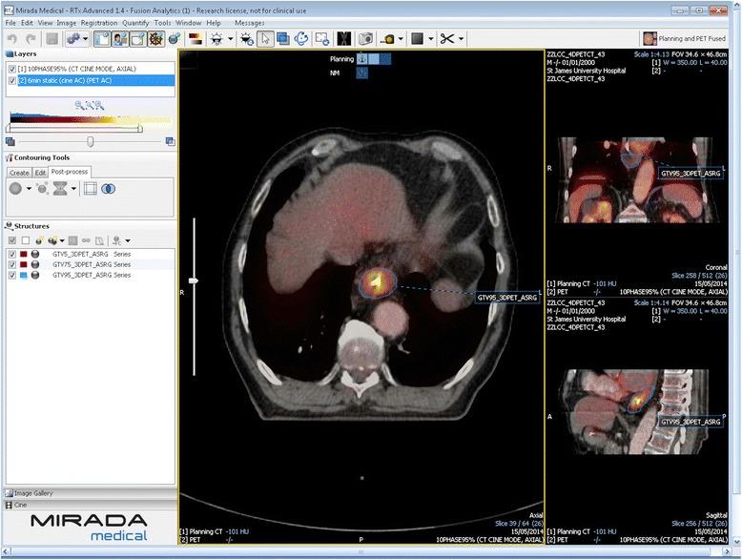
Task: Click the GTV95_3DPET_ASRG label in axial view
Action: (506, 298)
